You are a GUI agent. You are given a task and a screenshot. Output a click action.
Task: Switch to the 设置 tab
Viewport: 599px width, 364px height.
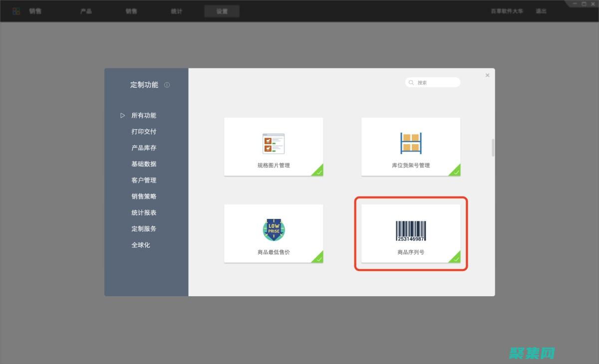click(222, 10)
